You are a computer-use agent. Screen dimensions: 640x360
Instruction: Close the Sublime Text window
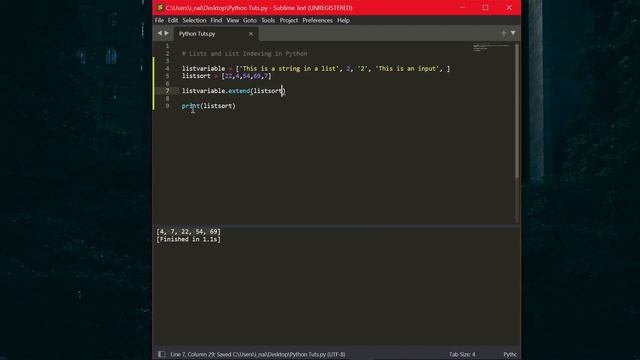[x=509, y=8]
